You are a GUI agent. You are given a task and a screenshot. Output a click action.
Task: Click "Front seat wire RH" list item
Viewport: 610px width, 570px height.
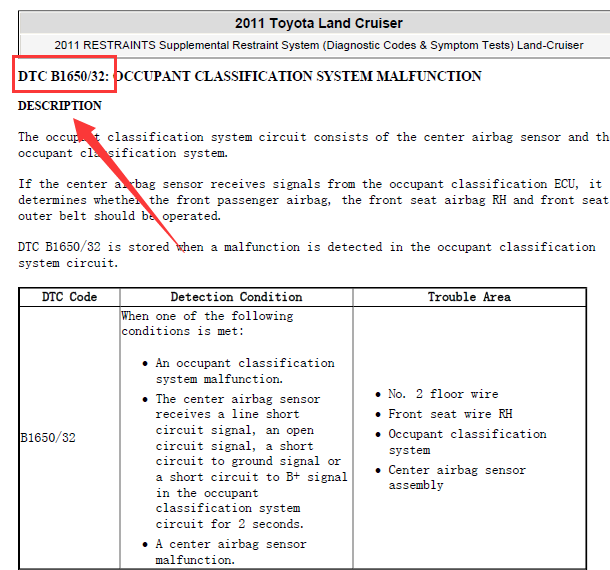click(x=450, y=414)
